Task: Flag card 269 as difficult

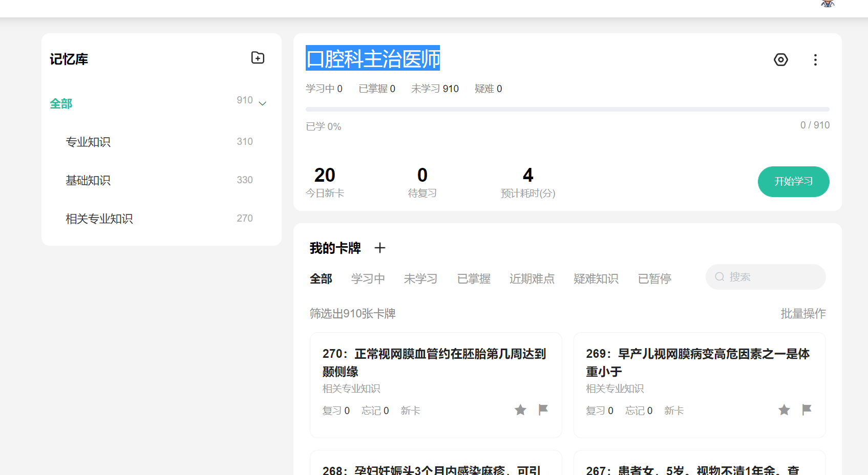Action: 807,409
